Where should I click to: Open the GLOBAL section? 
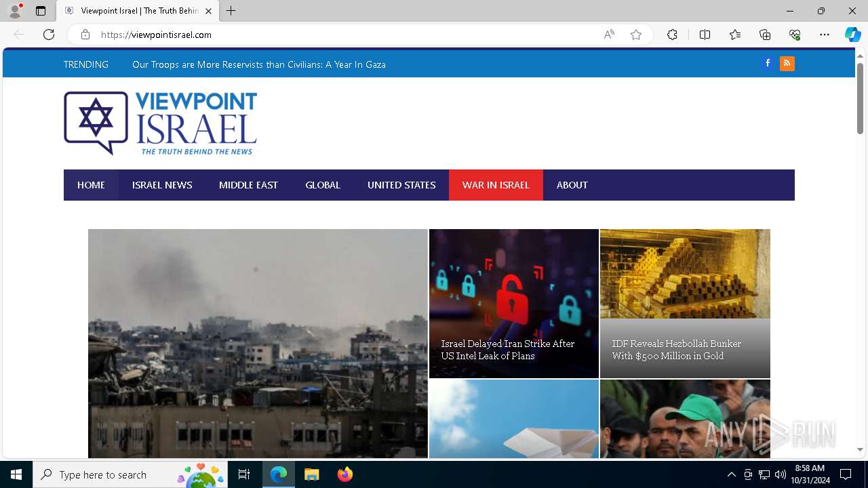coord(323,185)
